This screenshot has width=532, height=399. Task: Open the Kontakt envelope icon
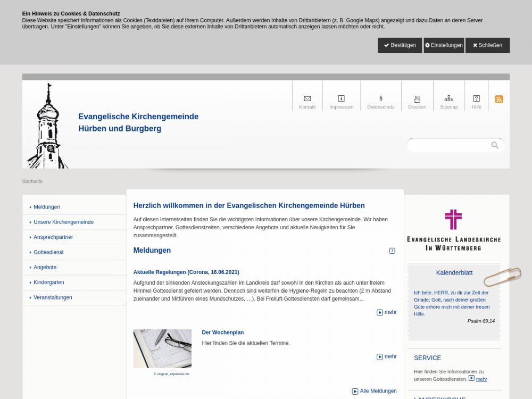(307, 98)
